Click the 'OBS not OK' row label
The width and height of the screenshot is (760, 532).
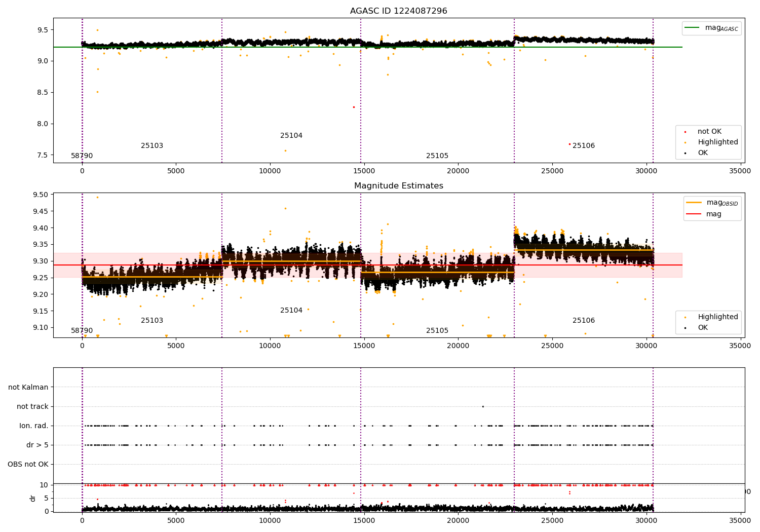click(x=28, y=465)
